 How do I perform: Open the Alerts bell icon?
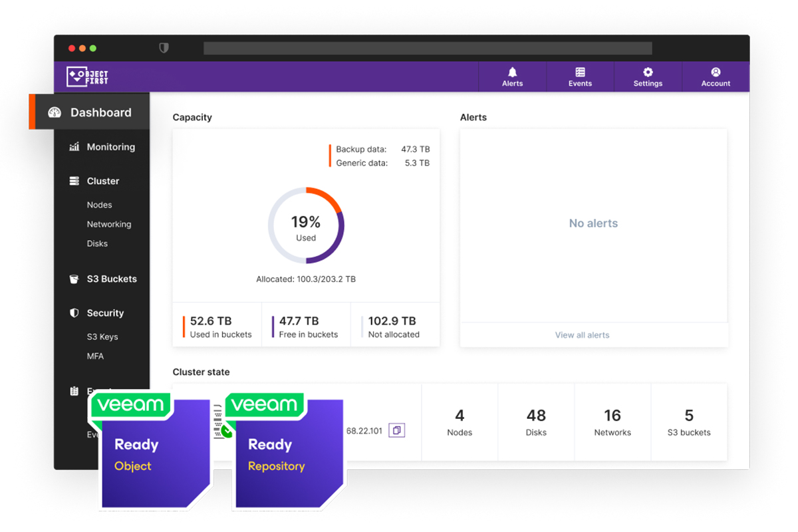512,72
